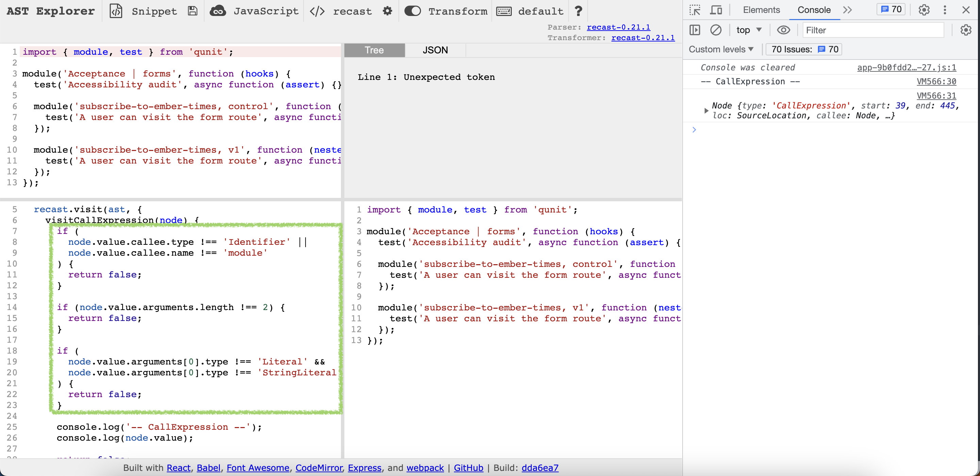Switch to the JSON tab
This screenshot has height=476, width=980.
click(x=435, y=50)
